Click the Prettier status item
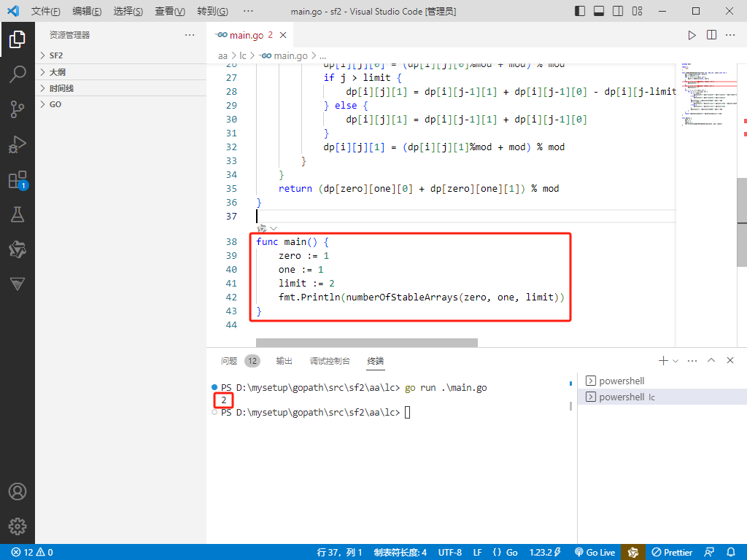Image resolution: width=747 pixels, height=560 pixels. coord(672,553)
